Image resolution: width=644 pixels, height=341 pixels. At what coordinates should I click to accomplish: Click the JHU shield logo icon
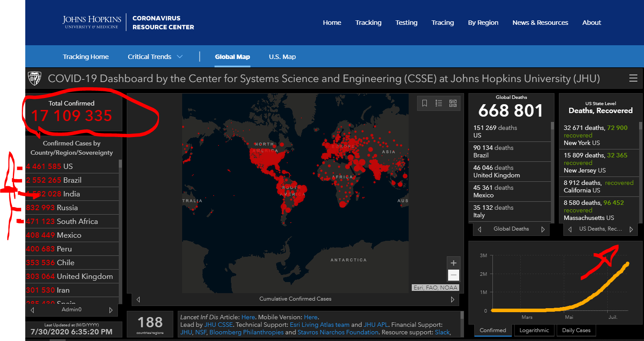pyautogui.click(x=35, y=78)
